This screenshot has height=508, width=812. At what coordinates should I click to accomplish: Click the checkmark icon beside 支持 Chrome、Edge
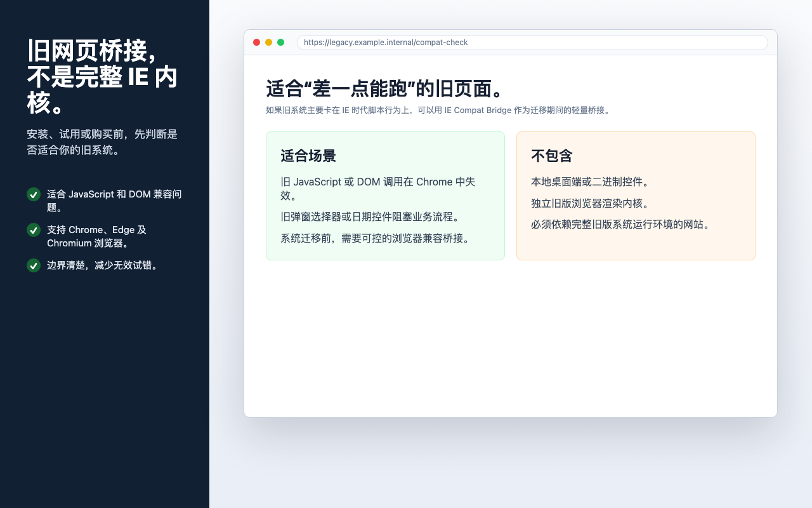tap(34, 230)
